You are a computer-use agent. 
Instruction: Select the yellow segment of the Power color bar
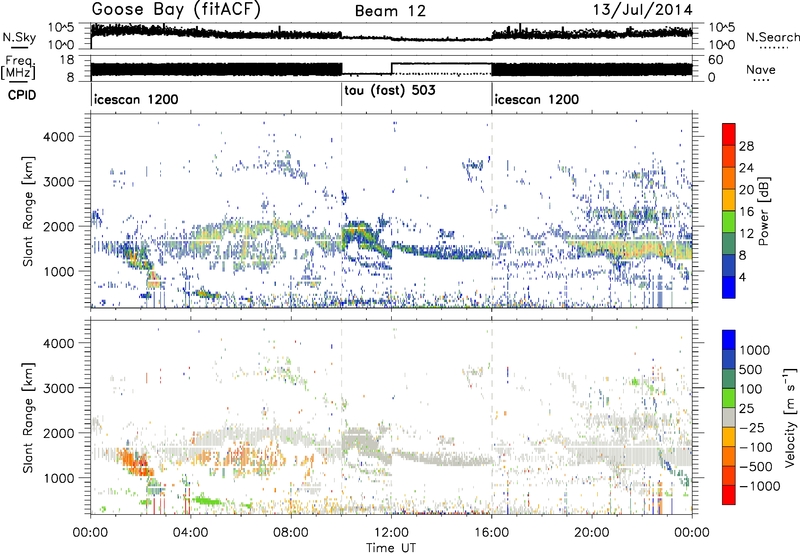(x=729, y=199)
